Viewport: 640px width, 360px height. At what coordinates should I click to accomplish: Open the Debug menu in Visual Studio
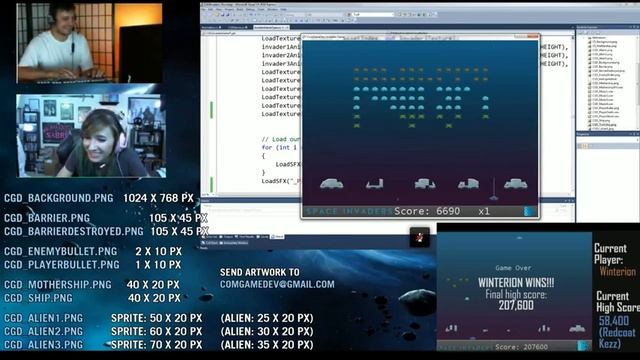(x=251, y=9)
